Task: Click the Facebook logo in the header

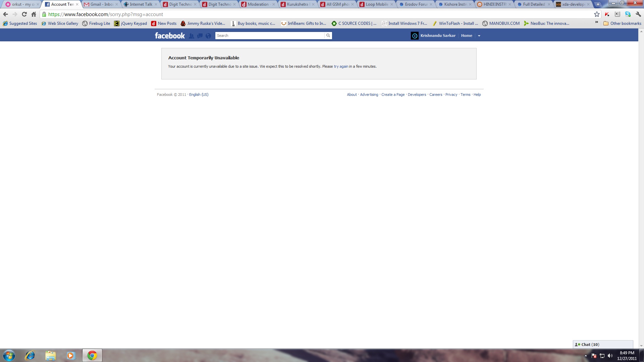Action: pos(170,36)
